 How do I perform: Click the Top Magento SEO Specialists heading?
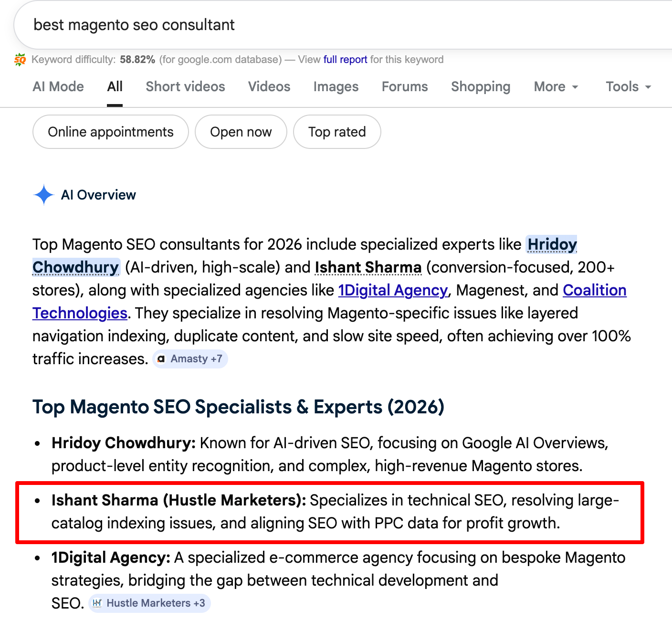tap(238, 407)
